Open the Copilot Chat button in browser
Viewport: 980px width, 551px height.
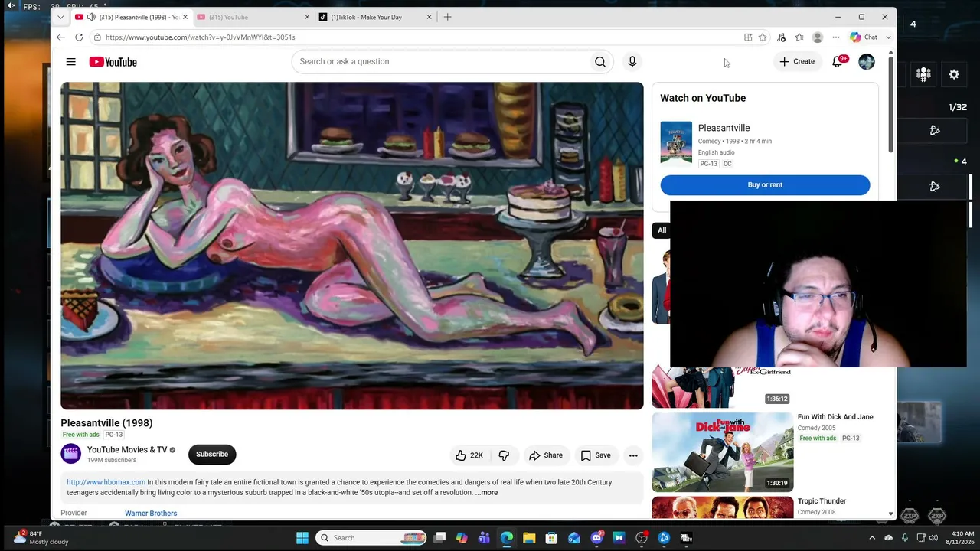point(864,37)
